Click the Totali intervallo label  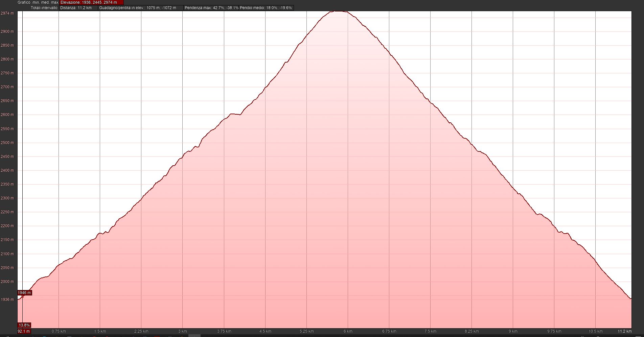click(x=44, y=8)
